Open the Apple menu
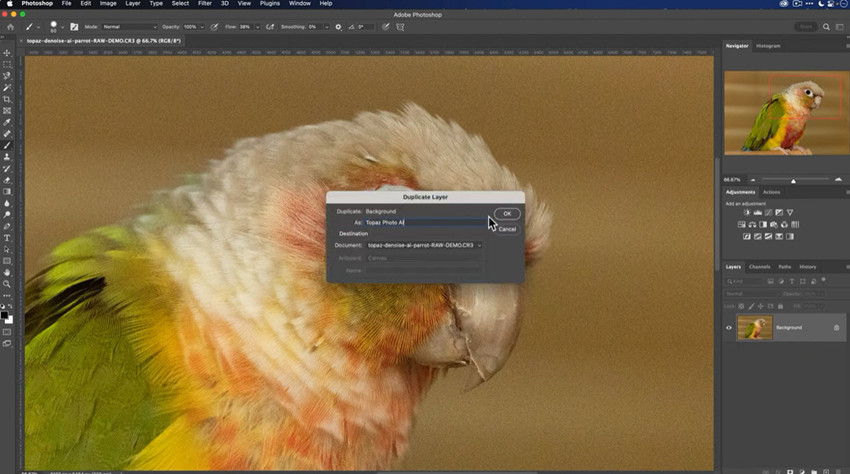Viewport: 850px width, 474px height. (x=9, y=3)
